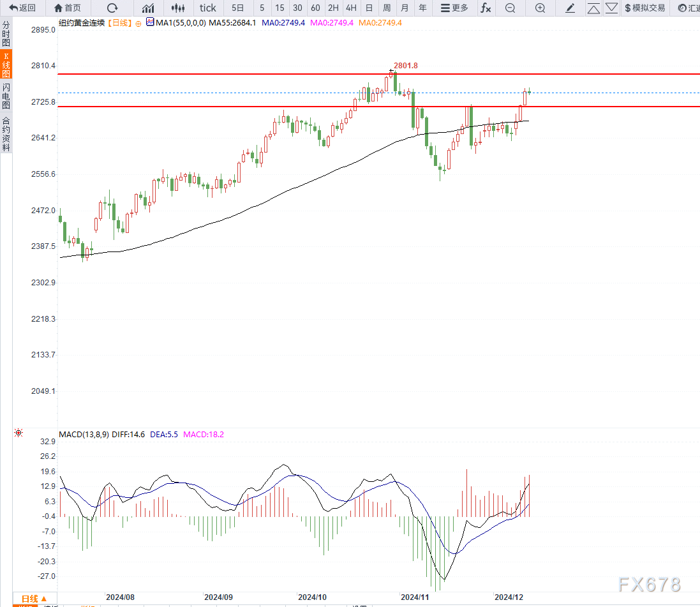Image resolution: width=700 pixels, height=607 pixels.
Task: Open the 合约资料 side tab
Action: 6,133
